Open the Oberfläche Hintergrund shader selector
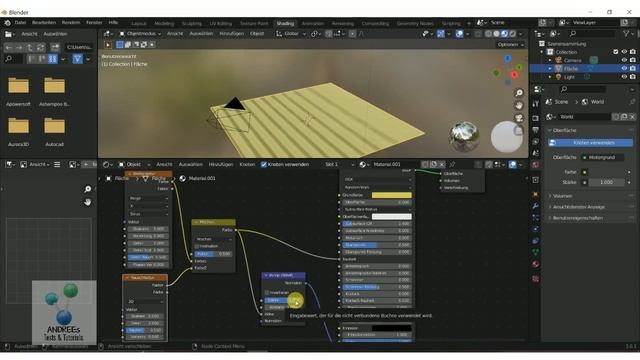 tap(602, 158)
